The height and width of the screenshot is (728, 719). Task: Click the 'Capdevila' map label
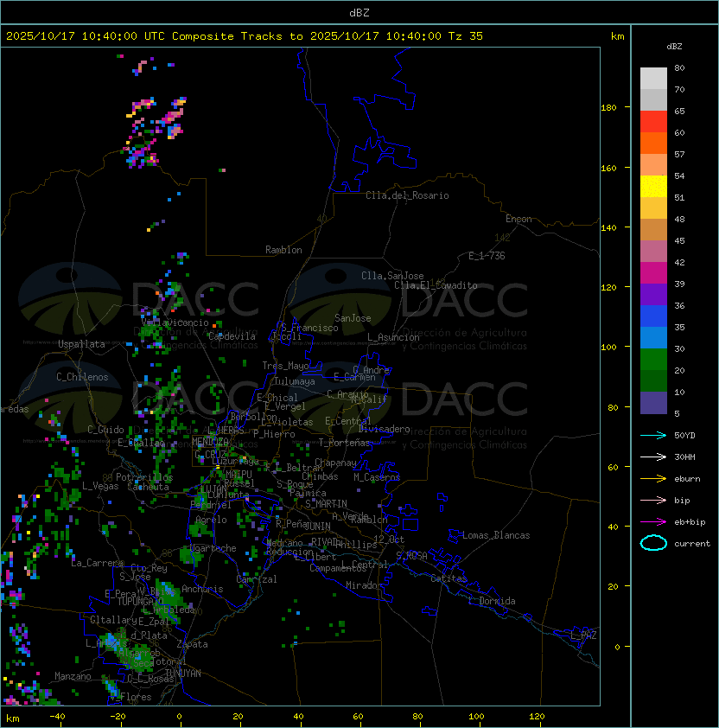click(232, 336)
